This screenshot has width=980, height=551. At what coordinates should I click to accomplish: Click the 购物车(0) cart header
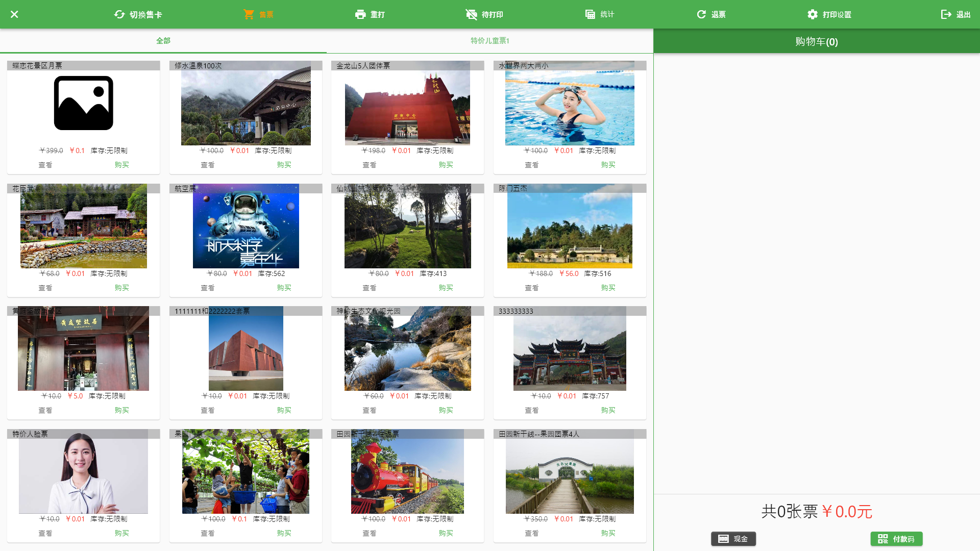(x=817, y=41)
